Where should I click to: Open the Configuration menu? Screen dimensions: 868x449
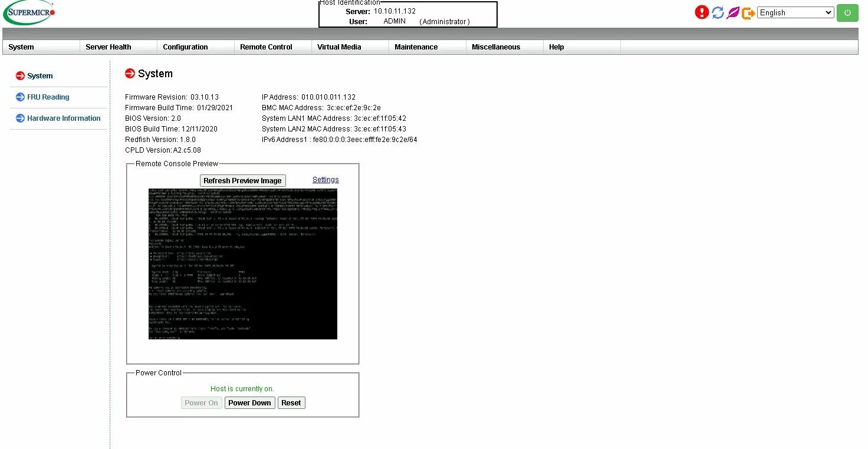pos(196,47)
